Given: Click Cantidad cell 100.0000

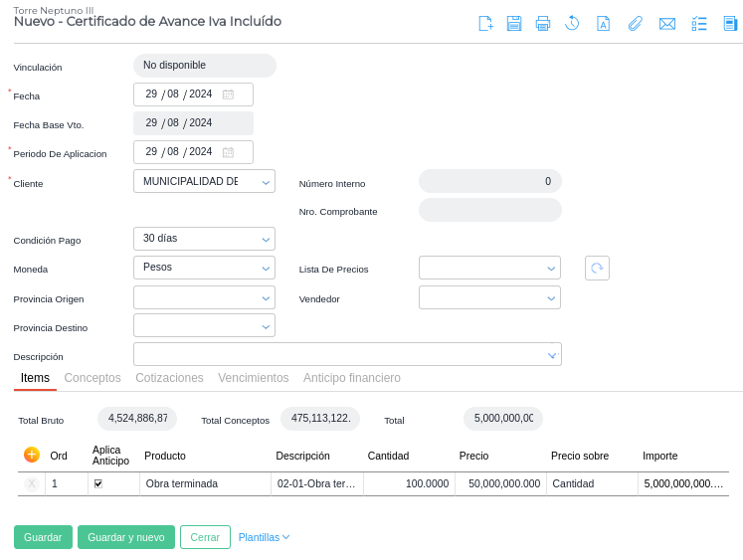Looking at the screenshot, I should (409, 483).
